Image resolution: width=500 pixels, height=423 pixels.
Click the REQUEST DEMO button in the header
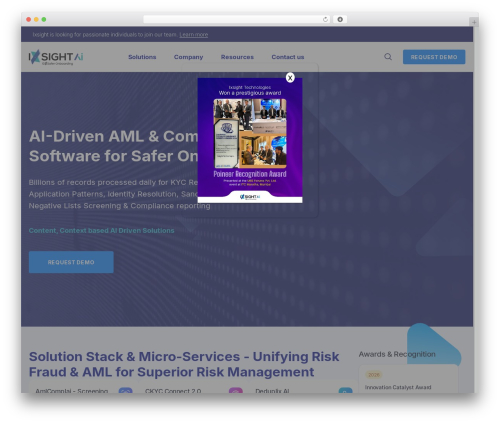pos(434,57)
